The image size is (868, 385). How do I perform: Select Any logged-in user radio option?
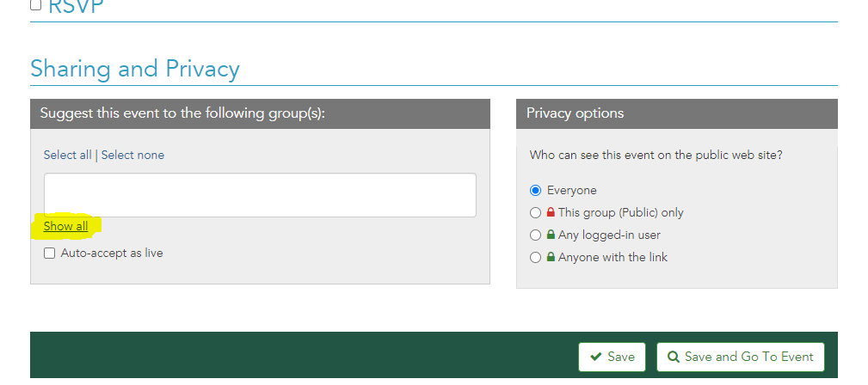pos(536,235)
